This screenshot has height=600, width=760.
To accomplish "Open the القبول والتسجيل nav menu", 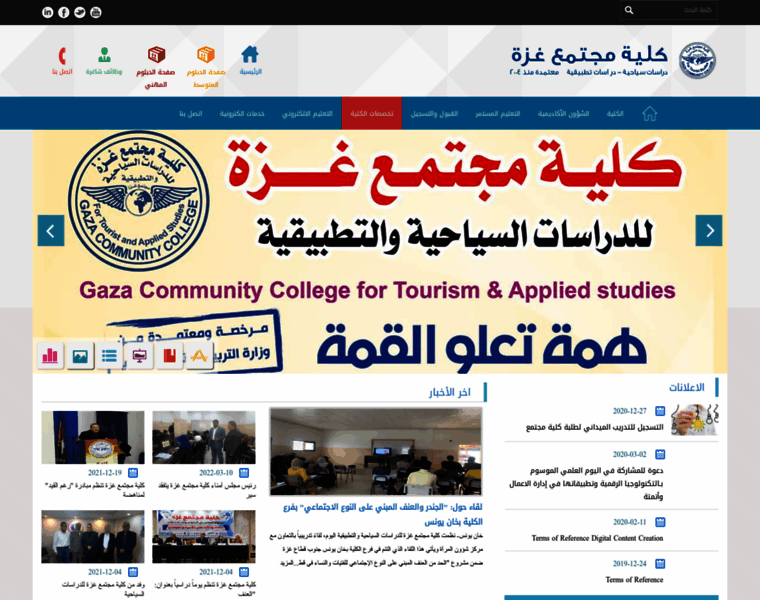I will [434, 114].
